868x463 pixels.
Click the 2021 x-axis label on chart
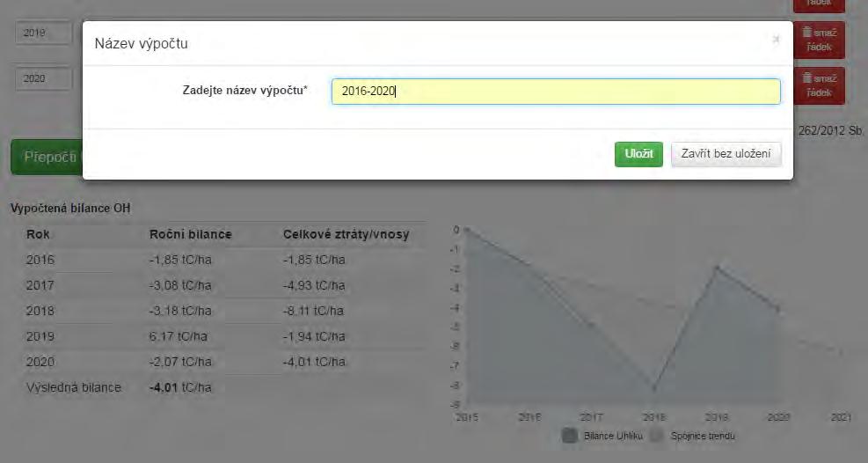pyautogui.click(x=841, y=417)
